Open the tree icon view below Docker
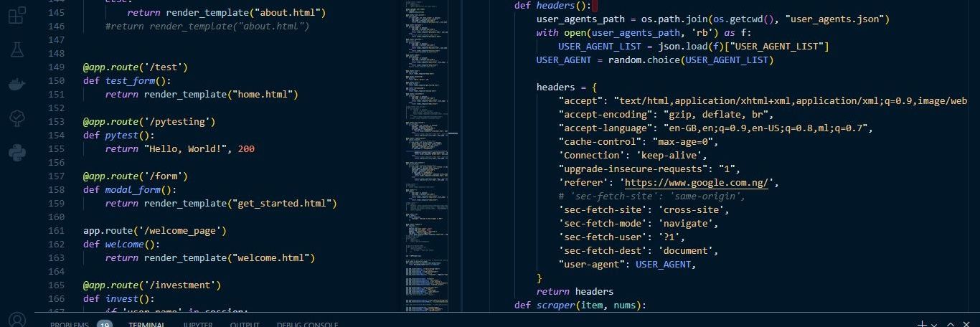The height and width of the screenshot is (327, 980). [17, 118]
